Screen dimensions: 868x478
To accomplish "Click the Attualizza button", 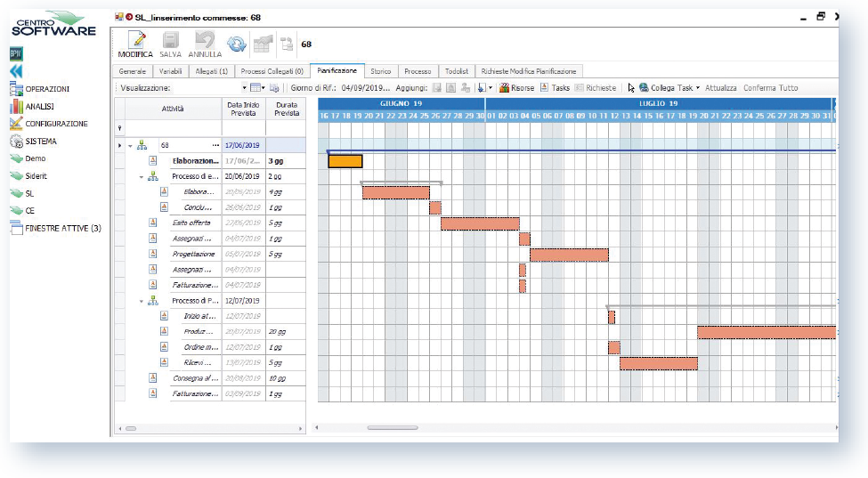I will tap(721, 88).
